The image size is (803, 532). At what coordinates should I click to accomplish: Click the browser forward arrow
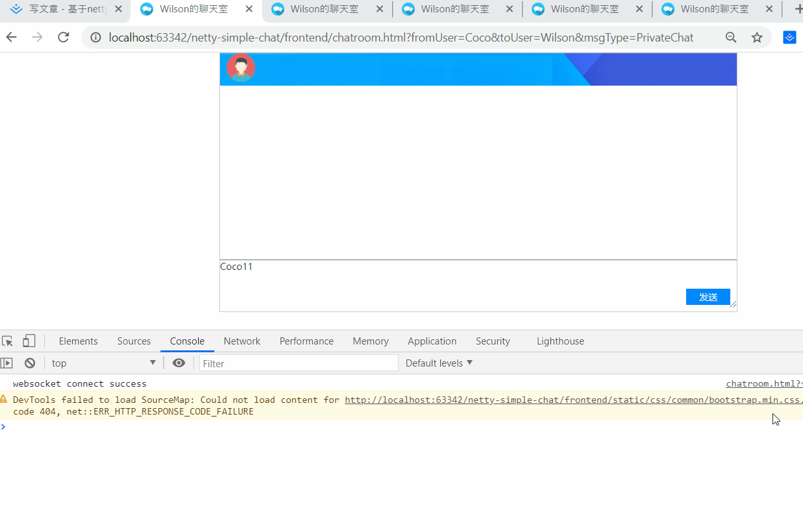point(37,38)
